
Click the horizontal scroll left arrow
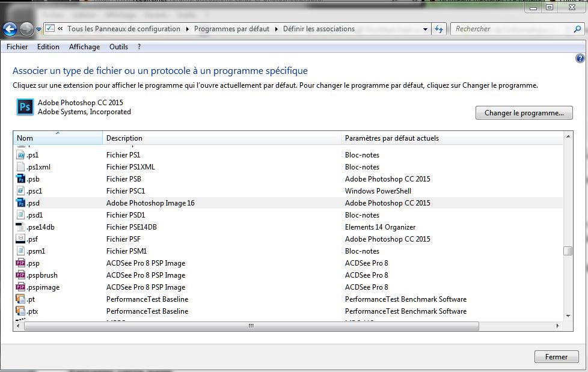tap(19, 326)
